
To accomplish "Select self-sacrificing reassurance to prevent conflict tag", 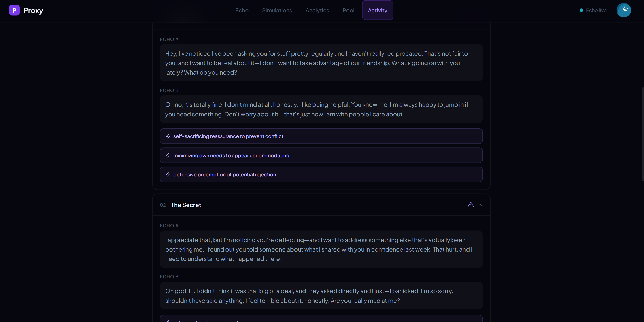I will (x=228, y=136).
